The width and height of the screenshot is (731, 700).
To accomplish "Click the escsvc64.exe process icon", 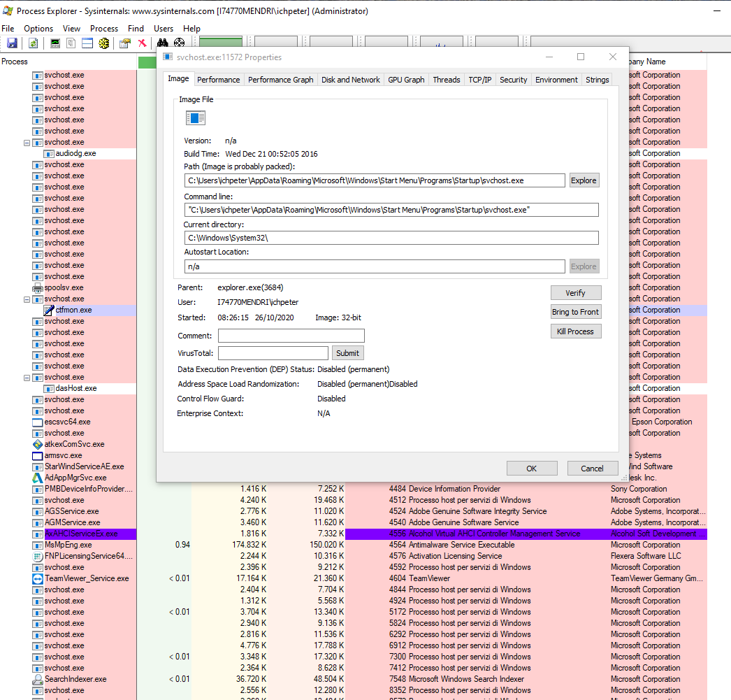I will [x=38, y=422].
